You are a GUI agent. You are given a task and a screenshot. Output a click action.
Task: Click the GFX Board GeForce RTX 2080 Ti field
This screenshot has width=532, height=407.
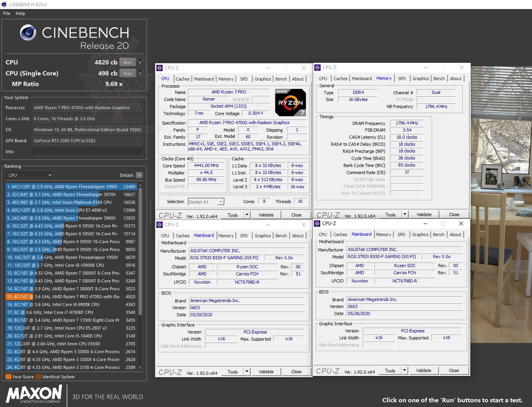point(87,141)
